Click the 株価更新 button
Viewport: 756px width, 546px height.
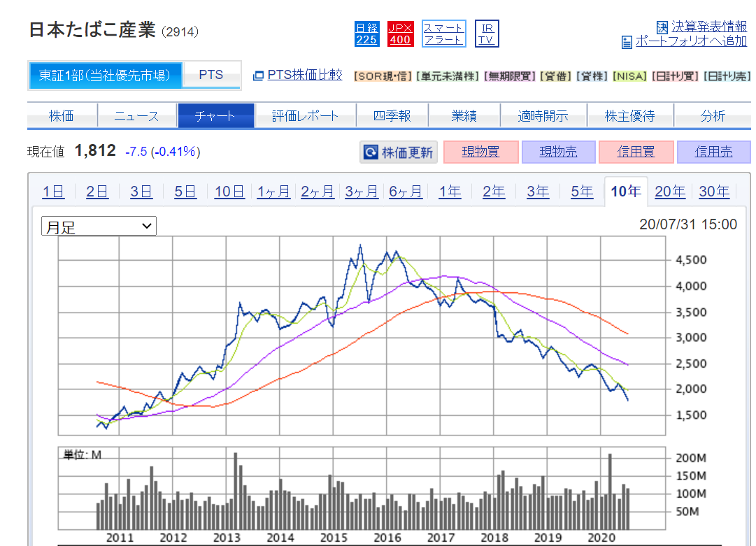(x=399, y=152)
